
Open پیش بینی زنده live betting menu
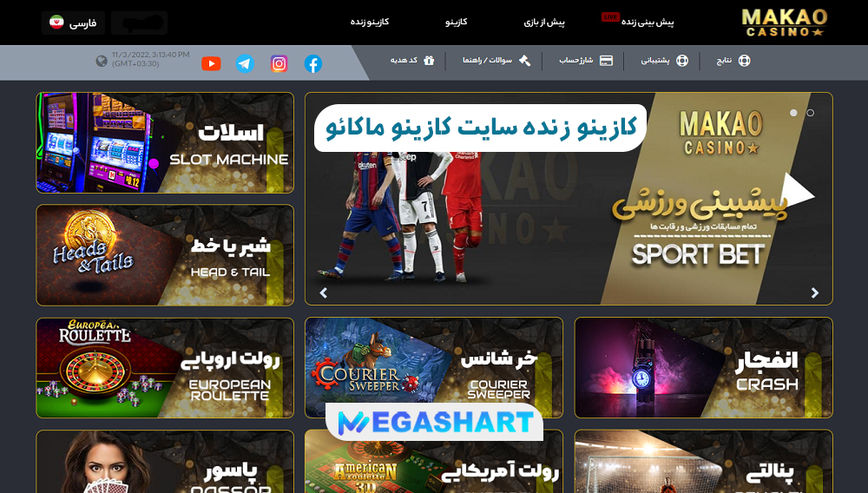[648, 22]
